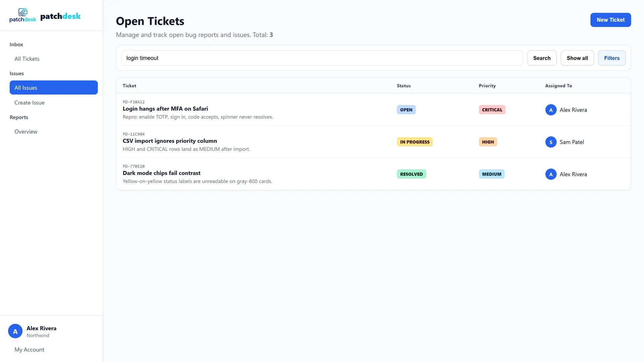Click the patchdesk wordmark in sidebar header

click(60, 16)
